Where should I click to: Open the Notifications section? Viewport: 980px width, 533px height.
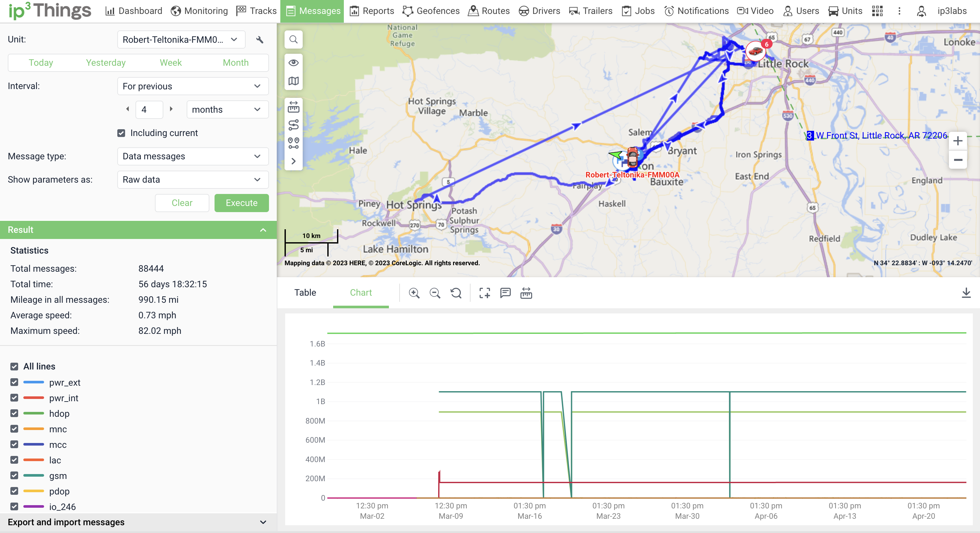tap(696, 11)
